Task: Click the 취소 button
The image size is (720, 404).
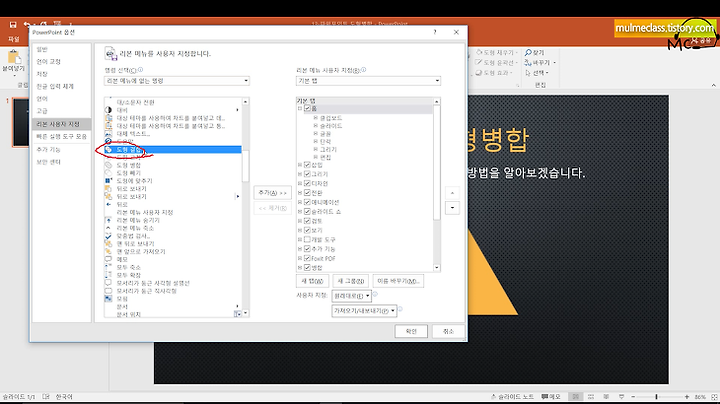Action: tap(448, 331)
